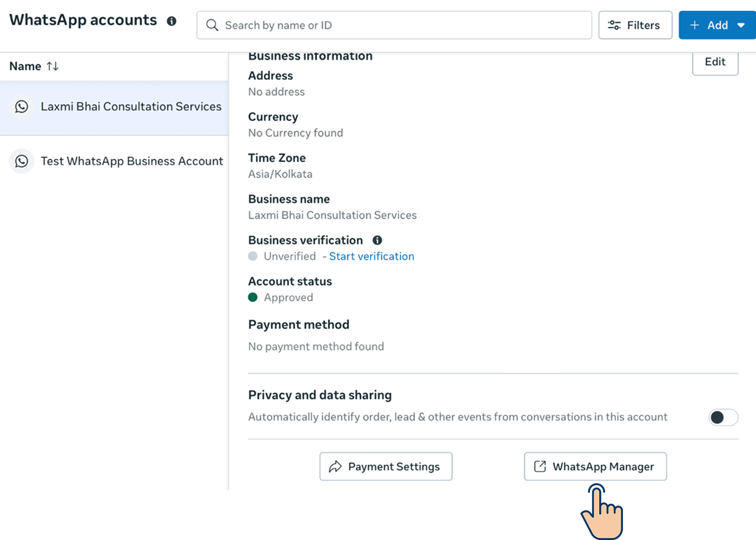Click the Approved account status text

coord(288,297)
